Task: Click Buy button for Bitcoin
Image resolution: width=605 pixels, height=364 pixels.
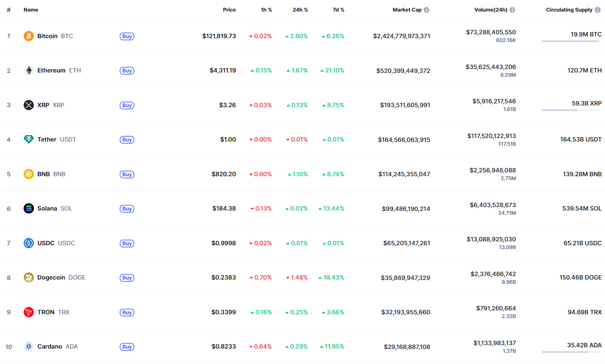Action: pyautogui.click(x=127, y=36)
